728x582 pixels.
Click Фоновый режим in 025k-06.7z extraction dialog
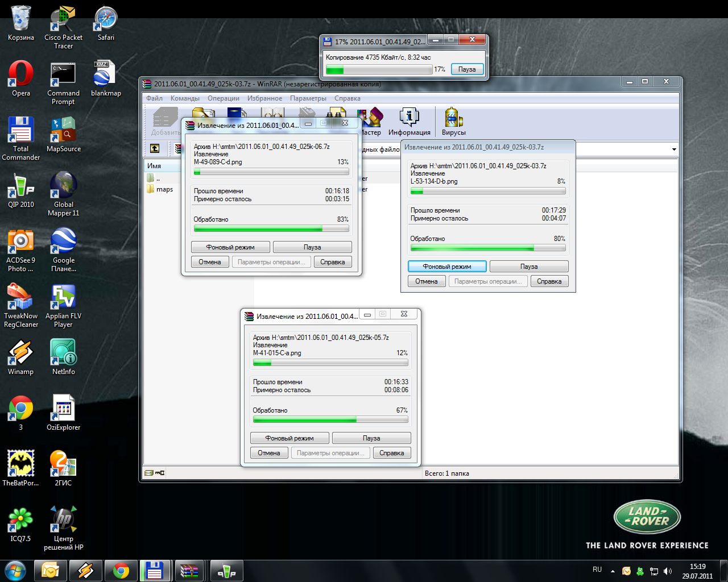230,247
